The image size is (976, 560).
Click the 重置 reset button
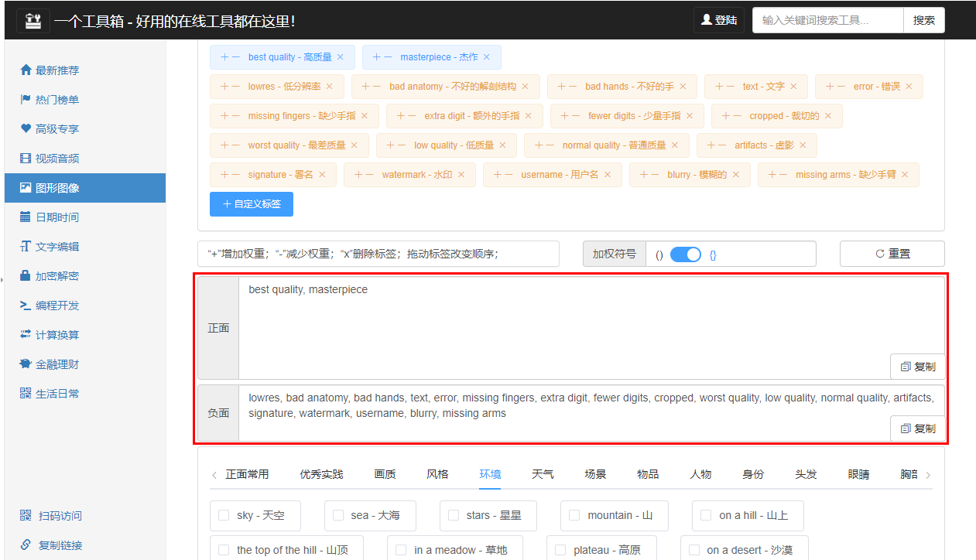tap(892, 254)
